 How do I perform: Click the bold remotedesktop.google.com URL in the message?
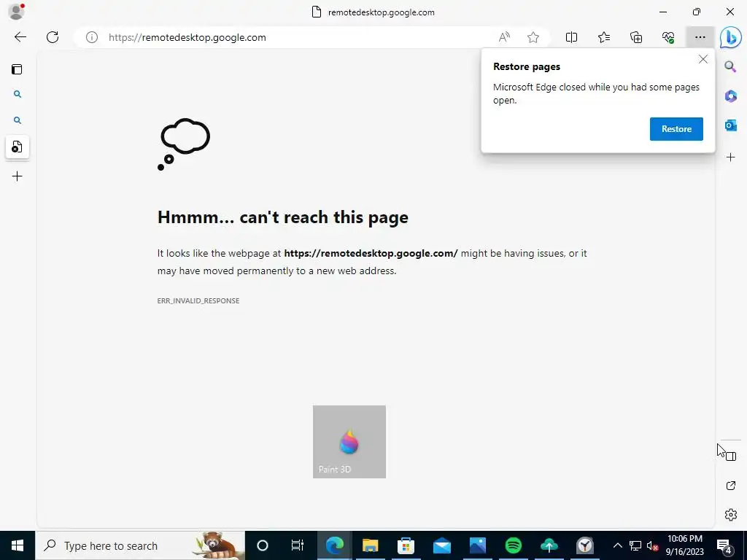coord(371,253)
